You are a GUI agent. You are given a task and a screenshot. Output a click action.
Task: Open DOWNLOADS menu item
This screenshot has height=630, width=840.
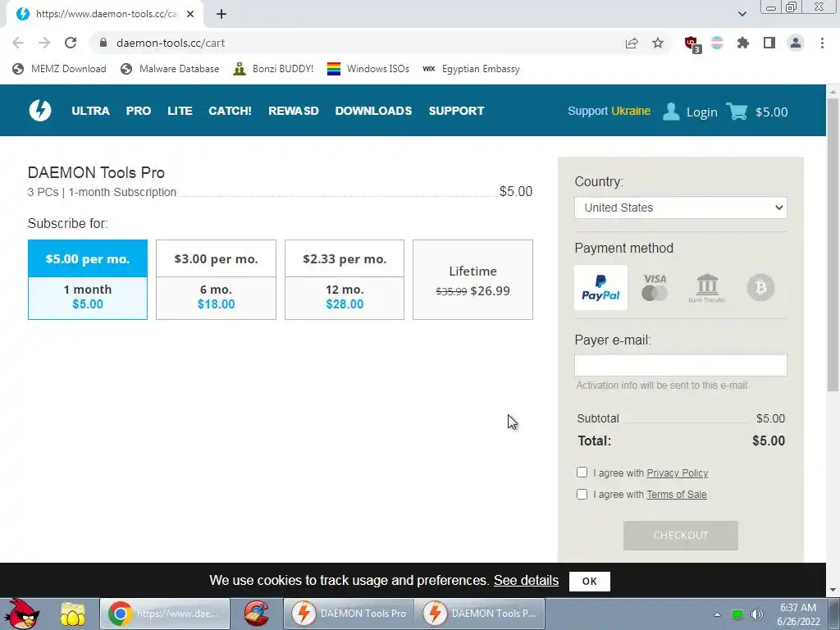coord(373,111)
